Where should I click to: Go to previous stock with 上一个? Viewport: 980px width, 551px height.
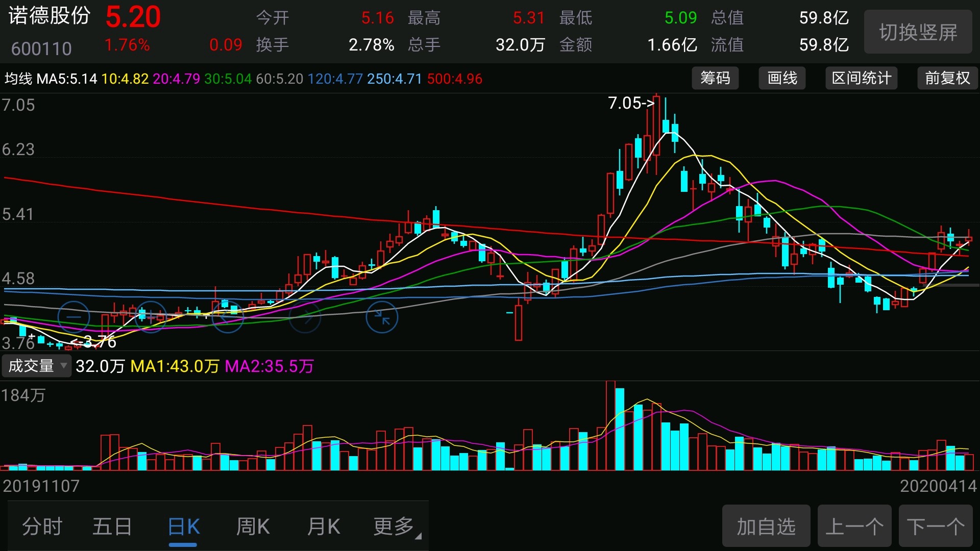point(854,526)
